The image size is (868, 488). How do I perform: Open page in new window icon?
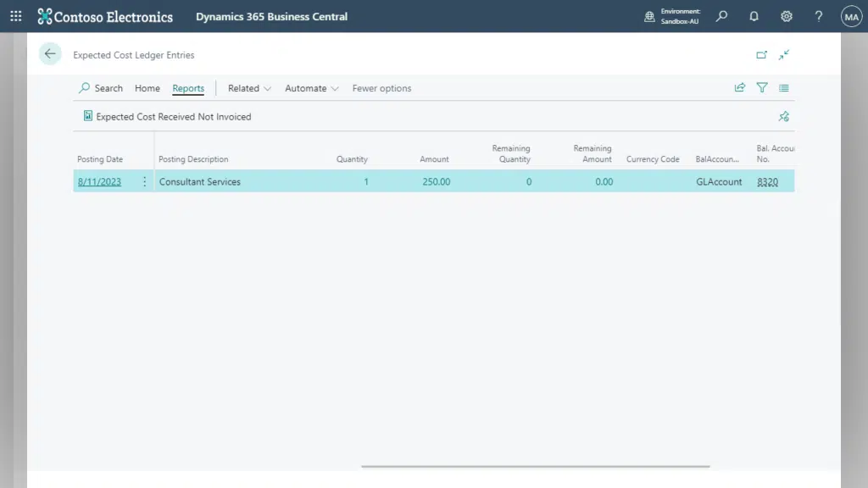pos(761,55)
